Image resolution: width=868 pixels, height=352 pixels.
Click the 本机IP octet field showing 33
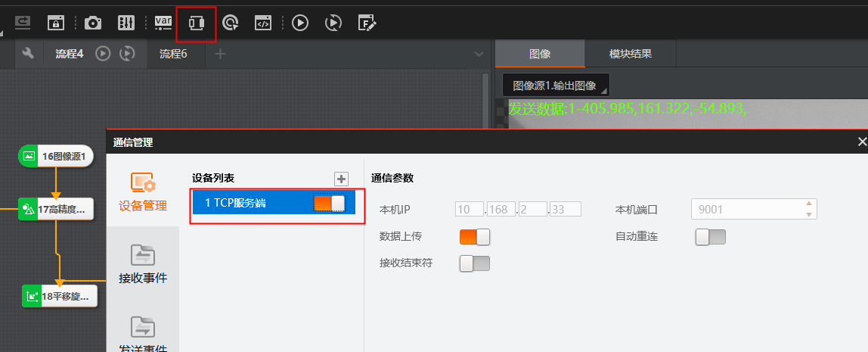tap(566, 209)
